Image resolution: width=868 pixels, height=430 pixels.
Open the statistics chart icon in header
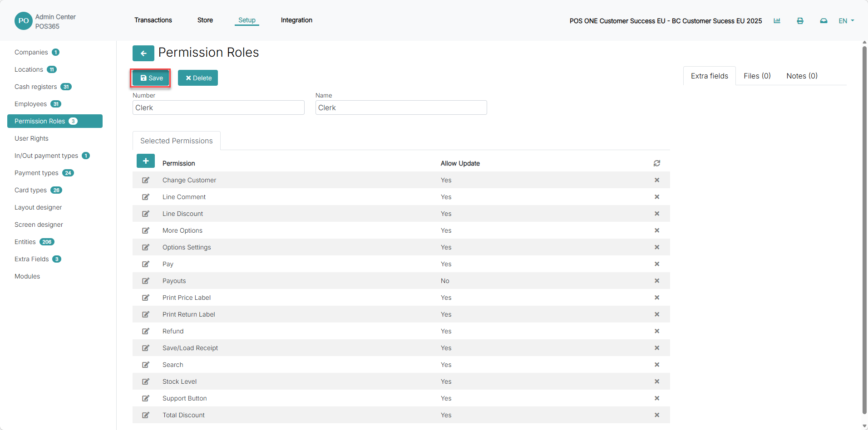click(777, 21)
